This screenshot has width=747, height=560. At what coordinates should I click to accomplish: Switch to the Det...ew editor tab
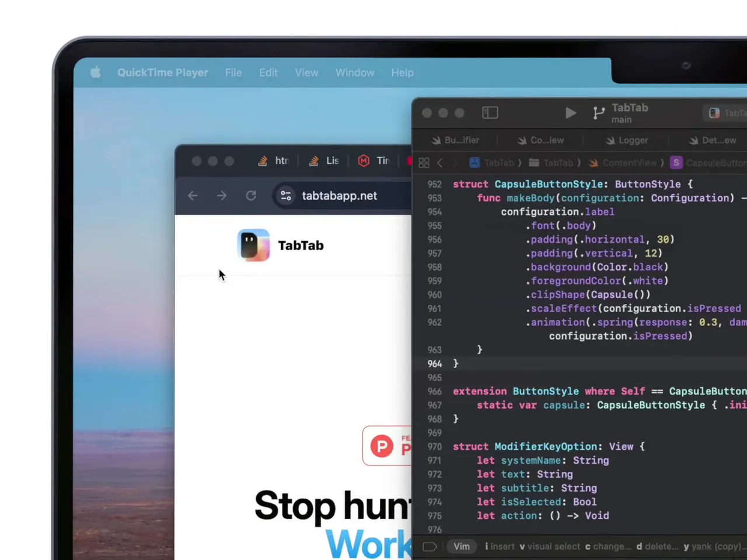tap(712, 140)
